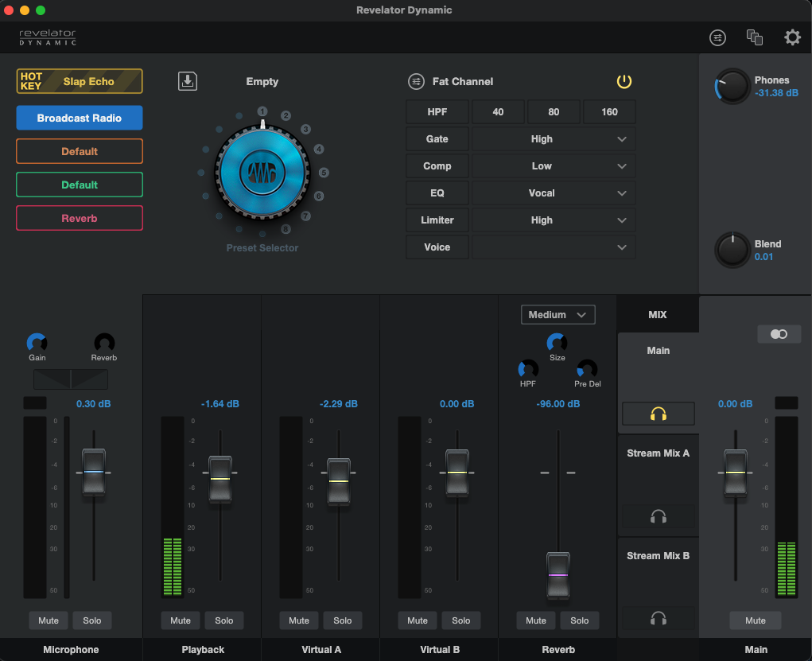
Task: Open the EQ Vocal dropdown
Action: (x=554, y=192)
